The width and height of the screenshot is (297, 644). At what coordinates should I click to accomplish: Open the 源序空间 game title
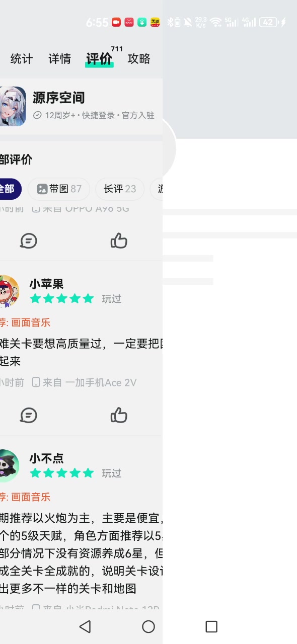pos(58,98)
